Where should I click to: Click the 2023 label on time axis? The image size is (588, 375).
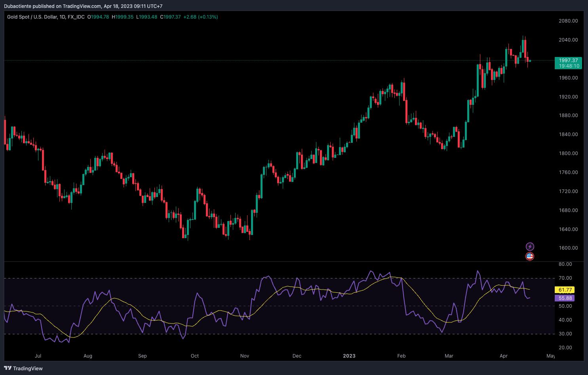(x=349, y=356)
